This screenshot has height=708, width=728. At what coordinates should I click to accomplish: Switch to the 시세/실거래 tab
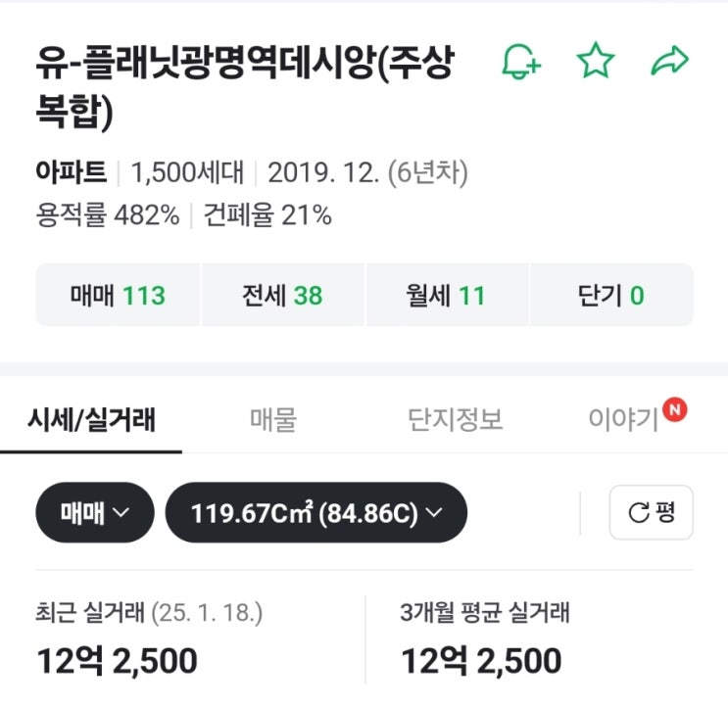click(90, 420)
